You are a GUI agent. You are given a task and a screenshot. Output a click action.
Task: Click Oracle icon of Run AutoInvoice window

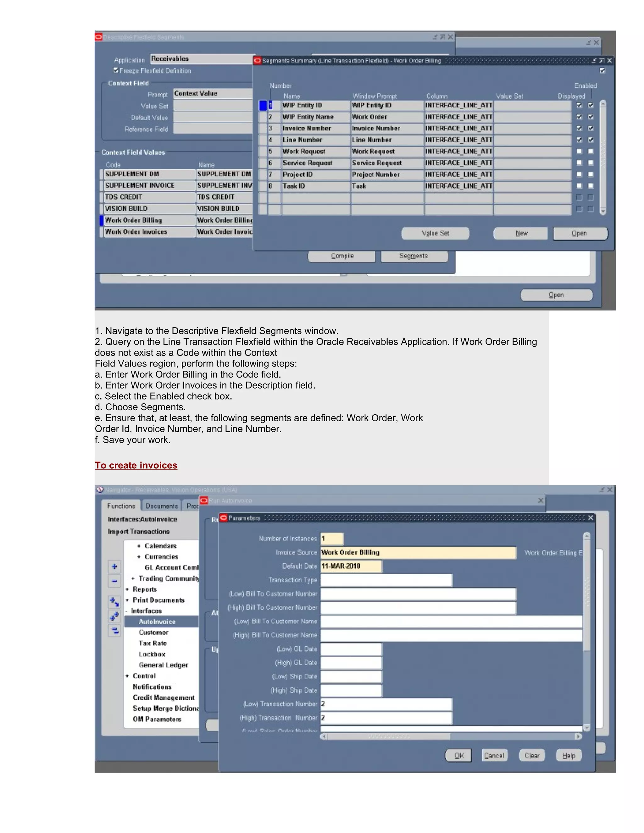(x=204, y=500)
